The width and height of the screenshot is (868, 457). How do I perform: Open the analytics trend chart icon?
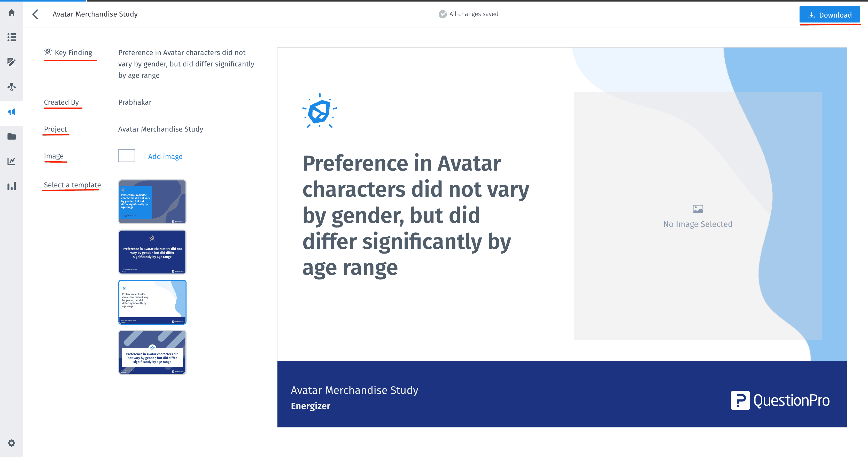click(11, 161)
